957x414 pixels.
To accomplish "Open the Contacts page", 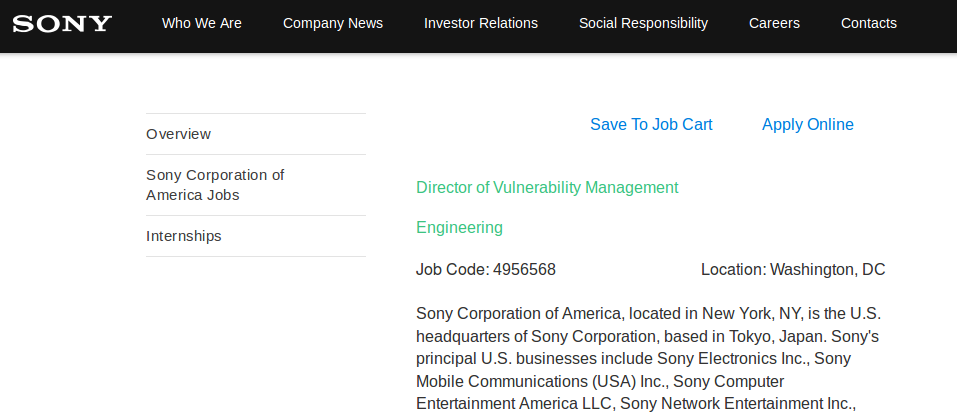I will pos(869,23).
